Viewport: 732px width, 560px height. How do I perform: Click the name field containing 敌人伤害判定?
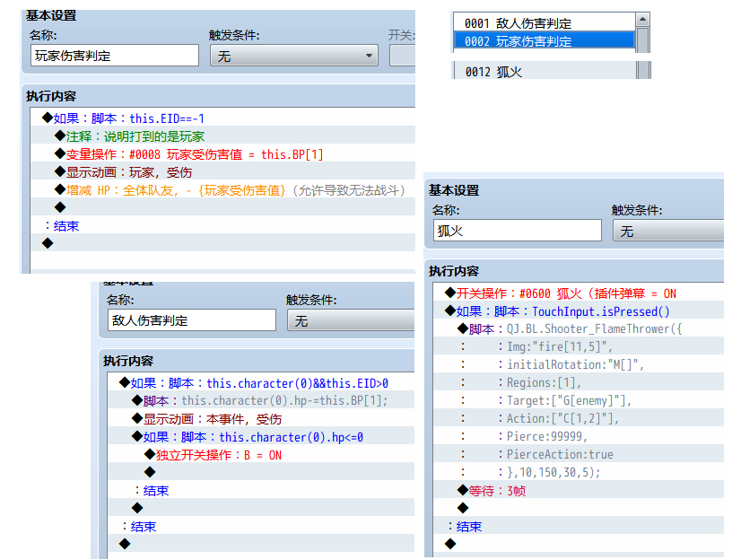192,320
